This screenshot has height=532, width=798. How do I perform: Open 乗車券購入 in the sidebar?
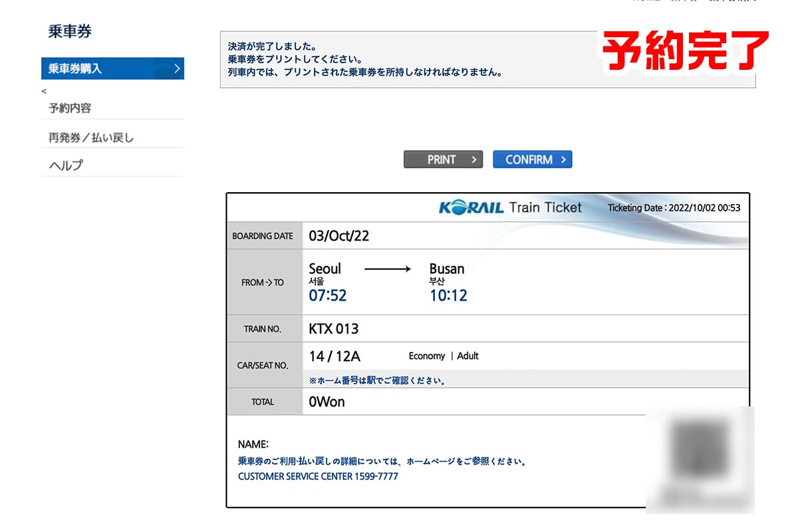click(112, 68)
